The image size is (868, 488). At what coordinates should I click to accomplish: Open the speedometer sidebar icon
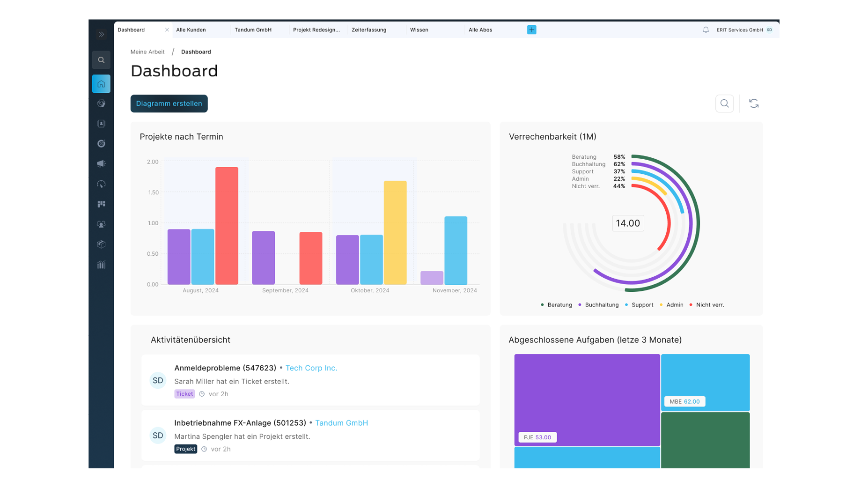101,184
